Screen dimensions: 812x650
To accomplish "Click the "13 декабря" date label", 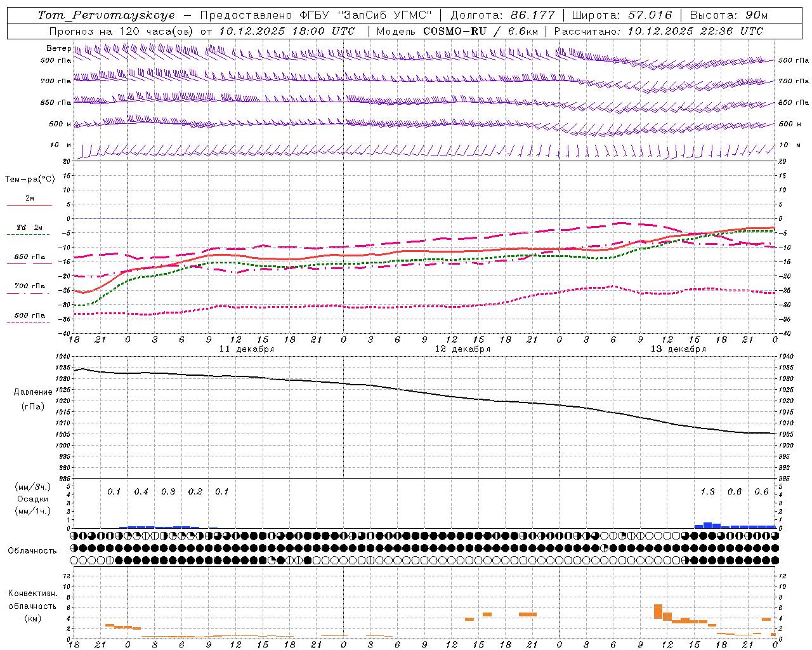I will tap(678, 349).
